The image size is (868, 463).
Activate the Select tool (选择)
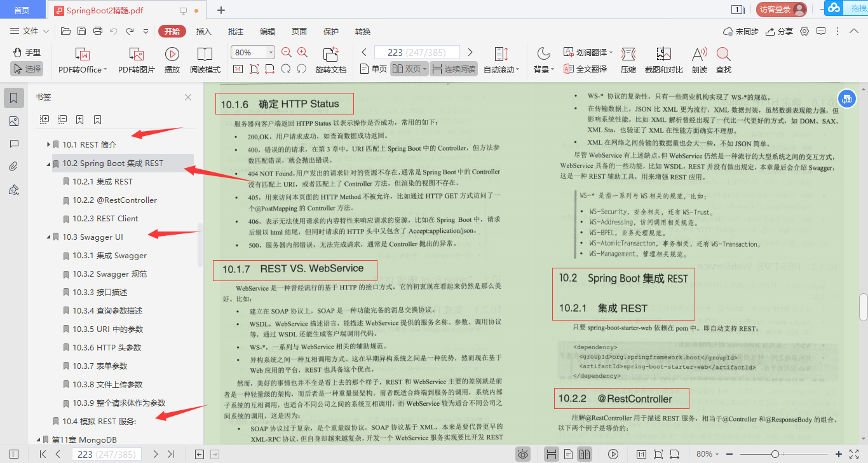click(27, 69)
